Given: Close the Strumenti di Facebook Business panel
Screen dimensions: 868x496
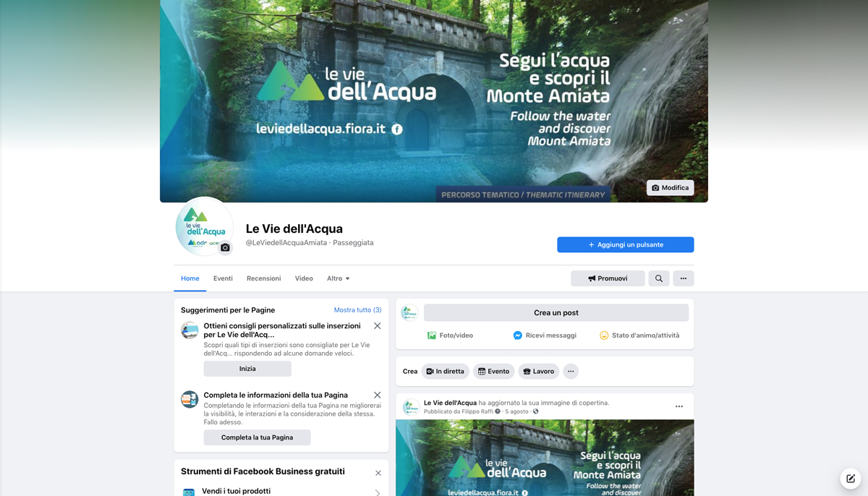Looking at the screenshot, I should click(378, 473).
